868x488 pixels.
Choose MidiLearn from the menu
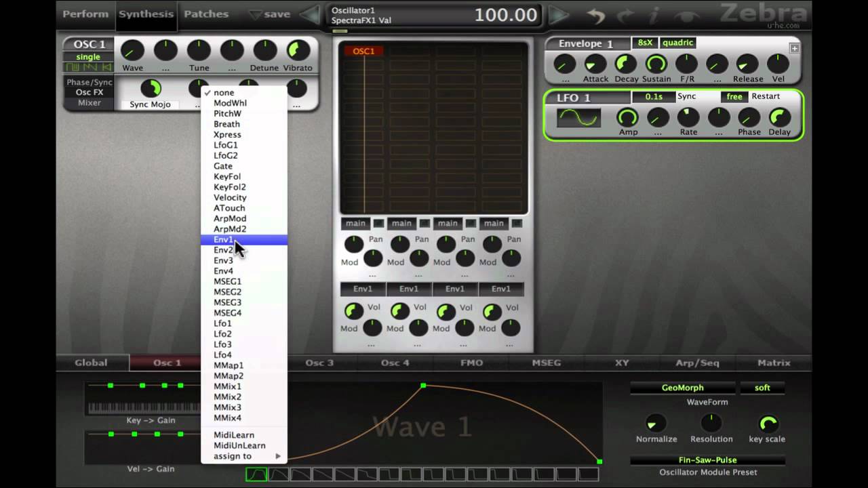tap(244, 435)
